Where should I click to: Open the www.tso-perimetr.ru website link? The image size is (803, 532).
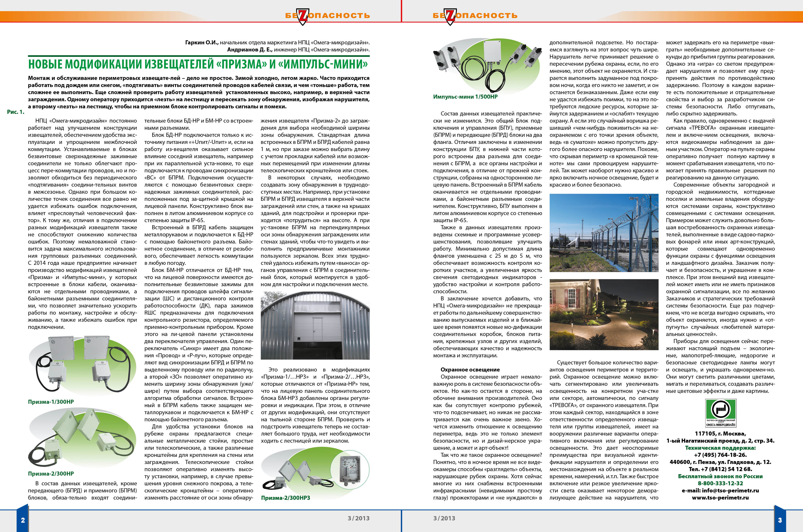pyautogui.click(x=720, y=497)
